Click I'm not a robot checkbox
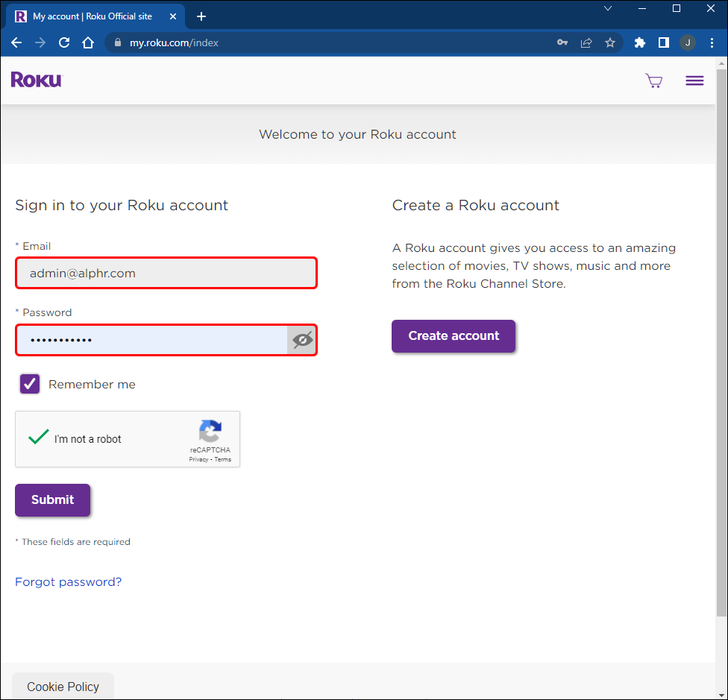Screen dimensions: 728x700 [39, 438]
